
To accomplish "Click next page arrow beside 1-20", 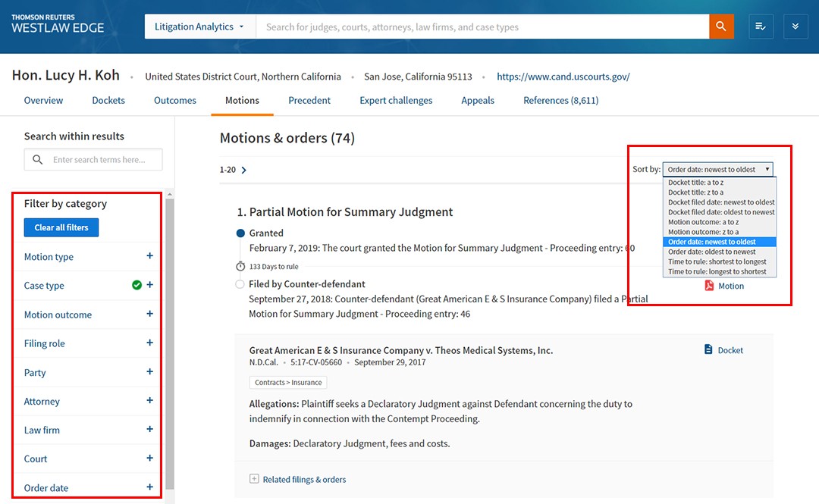I will click(x=243, y=171).
